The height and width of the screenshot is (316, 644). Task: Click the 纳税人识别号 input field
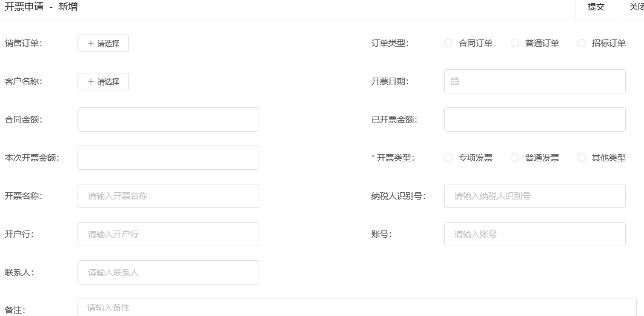[534, 196]
